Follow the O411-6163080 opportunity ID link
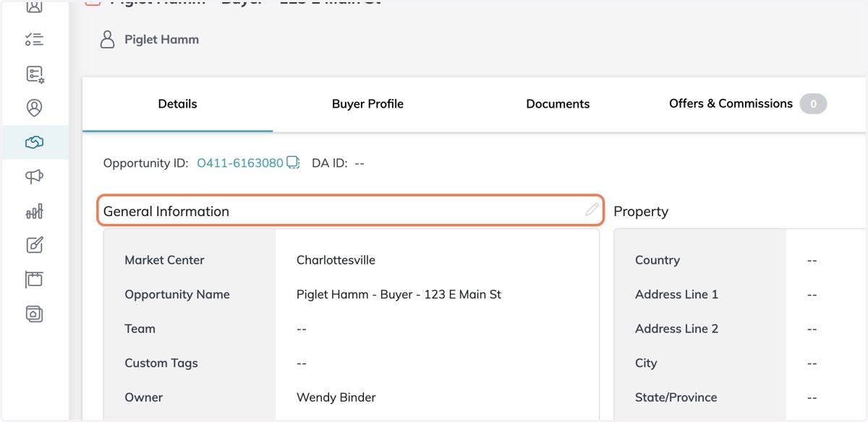Screen dimensions: 868x422 (240, 163)
